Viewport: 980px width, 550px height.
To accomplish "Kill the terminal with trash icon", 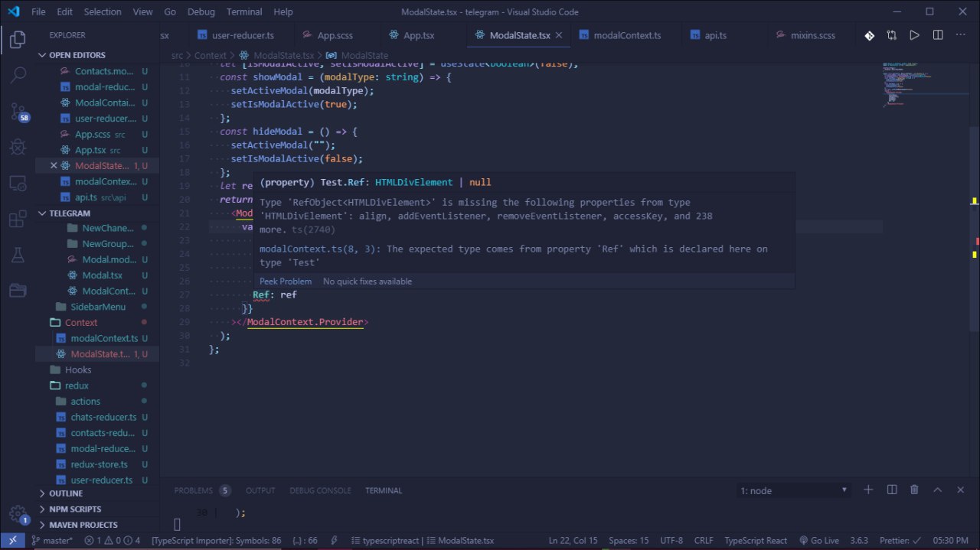I will [x=914, y=490].
